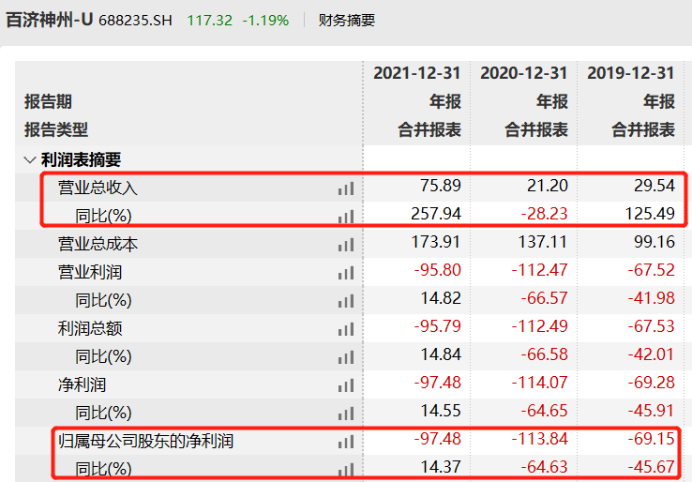The height and width of the screenshot is (482, 692).
Task: Select the 2021-12-31 column header
Action: click(417, 73)
